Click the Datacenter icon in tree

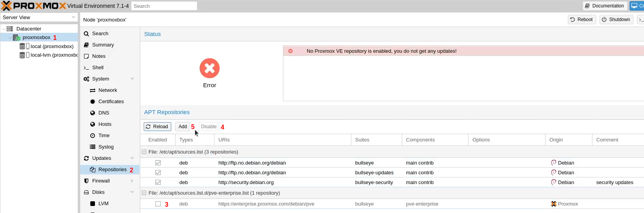tap(10, 29)
